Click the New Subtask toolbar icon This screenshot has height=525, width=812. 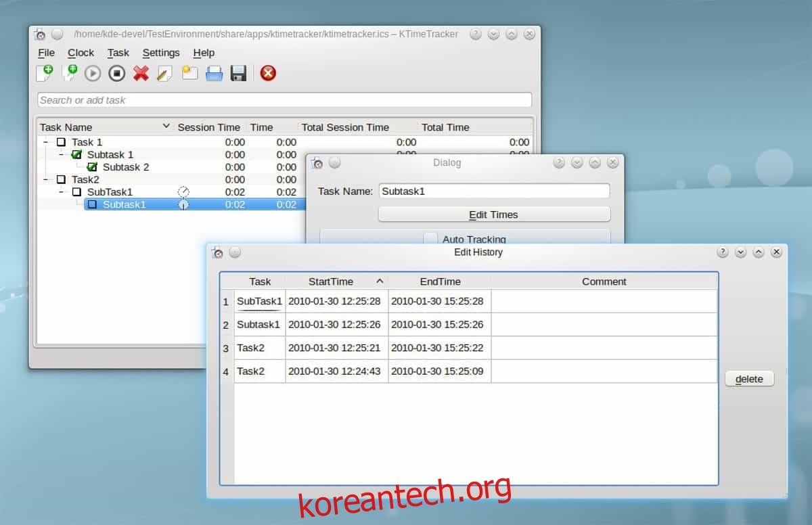point(69,73)
